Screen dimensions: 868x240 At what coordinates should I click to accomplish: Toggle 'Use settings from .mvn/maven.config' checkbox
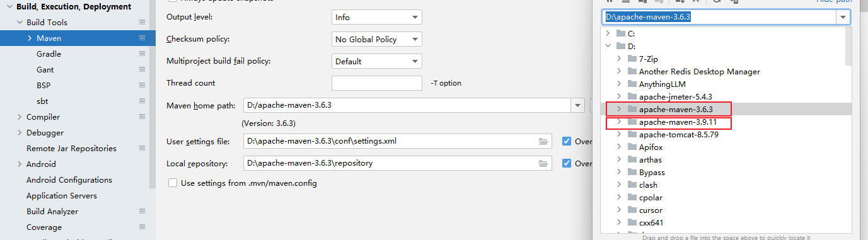click(x=173, y=183)
